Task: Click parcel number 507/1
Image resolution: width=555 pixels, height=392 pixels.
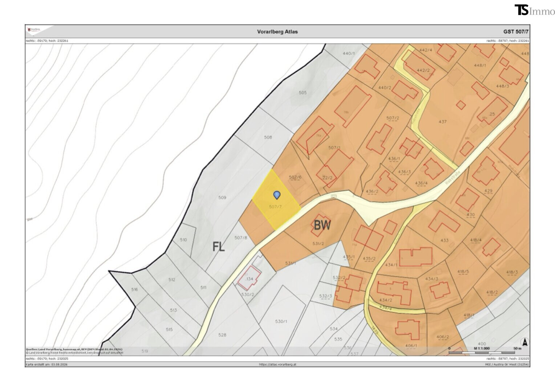Action: 335,148
